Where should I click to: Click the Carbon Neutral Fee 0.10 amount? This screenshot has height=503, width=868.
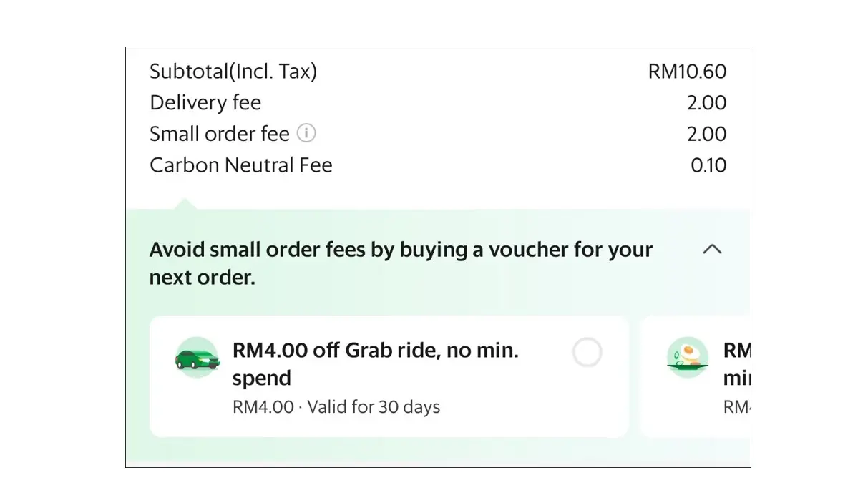(708, 165)
